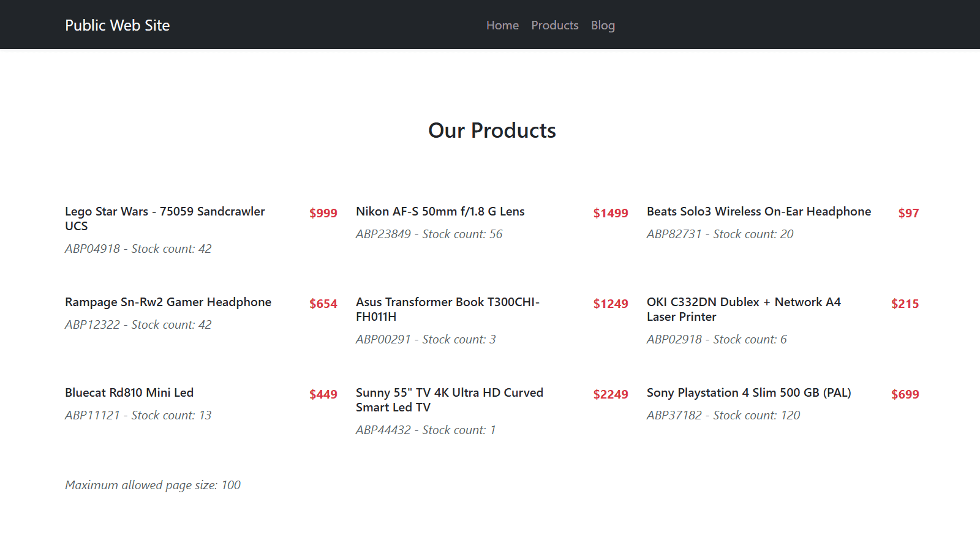Image resolution: width=980 pixels, height=551 pixels.
Task: Click ABP44432 stock count 1 text
Action: 426,430
